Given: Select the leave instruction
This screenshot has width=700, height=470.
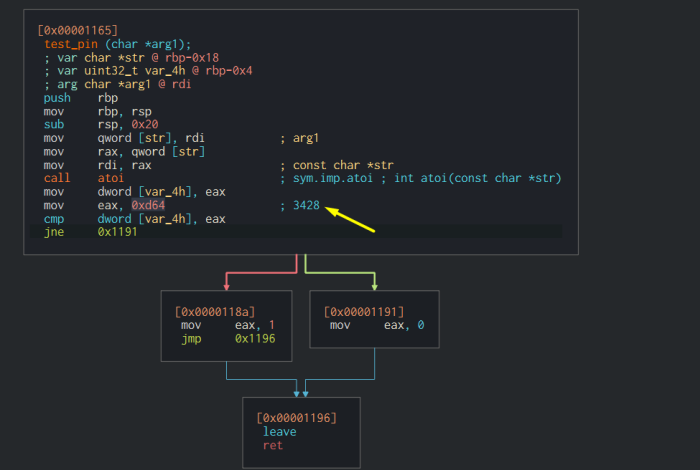Looking at the screenshot, I should pyautogui.click(x=279, y=431).
